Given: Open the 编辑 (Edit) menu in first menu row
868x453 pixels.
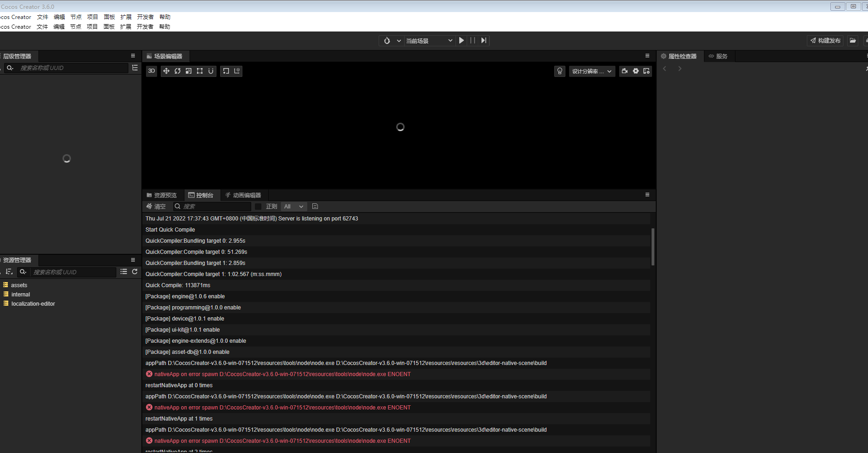Looking at the screenshot, I should pyautogui.click(x=59, y=17).
